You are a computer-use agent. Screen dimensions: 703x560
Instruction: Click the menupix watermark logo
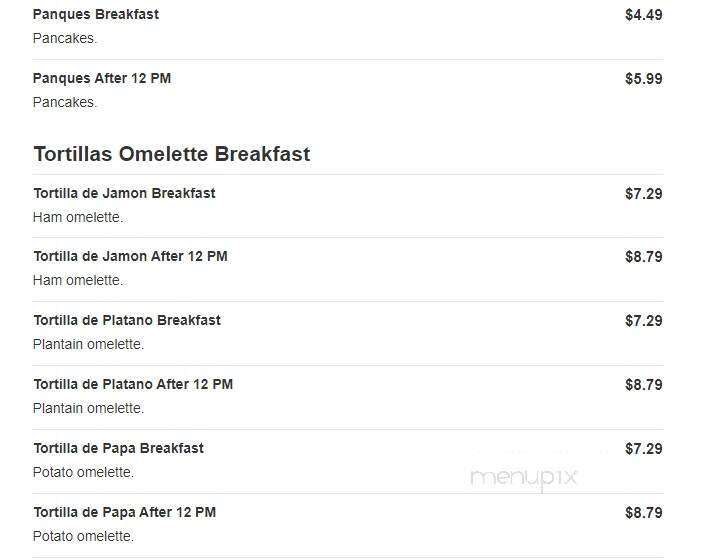[x=524, y=478]
